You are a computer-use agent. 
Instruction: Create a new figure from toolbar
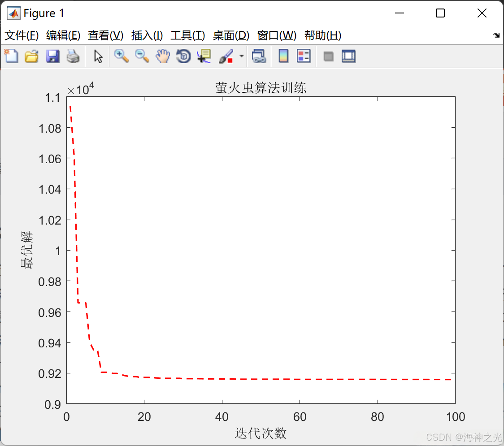(x=11, y=56)
